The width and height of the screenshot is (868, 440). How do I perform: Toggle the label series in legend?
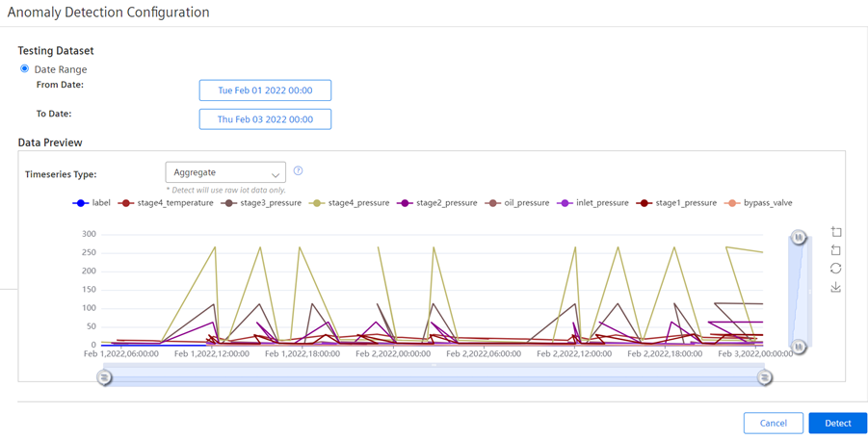(x=92, y=203)
